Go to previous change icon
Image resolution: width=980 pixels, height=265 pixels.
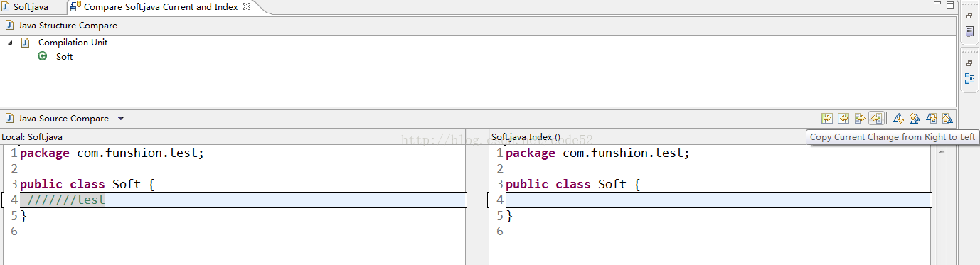coord(947,119)
